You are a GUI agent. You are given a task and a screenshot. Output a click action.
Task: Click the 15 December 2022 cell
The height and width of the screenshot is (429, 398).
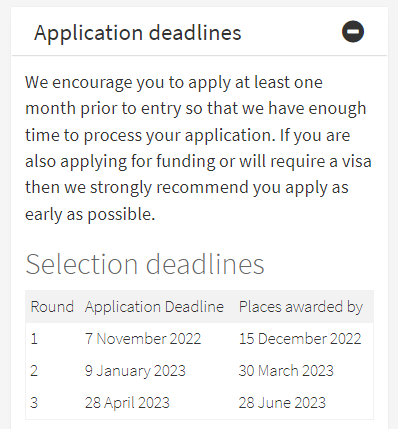(x=300, y=339)
